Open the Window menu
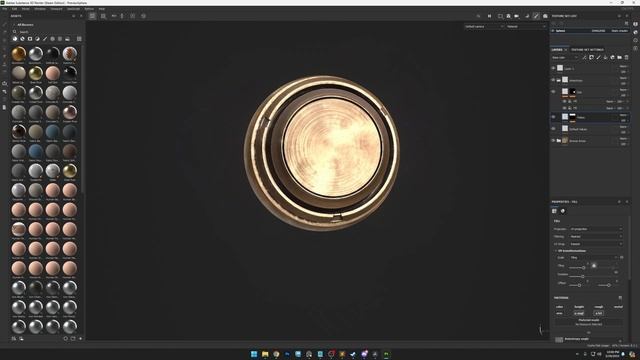The width and height of the screenshot is (640, 360). coord(40,9)
